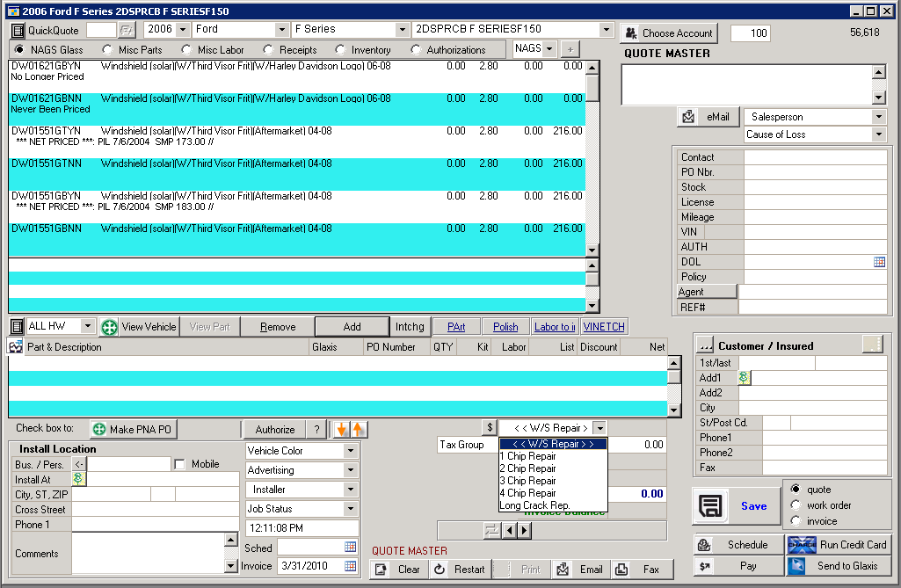Click the Clear eraser icon
Image resolution: width=901 pixels, height=588 pixels.
pyautogui.click(x=381, y=569)
